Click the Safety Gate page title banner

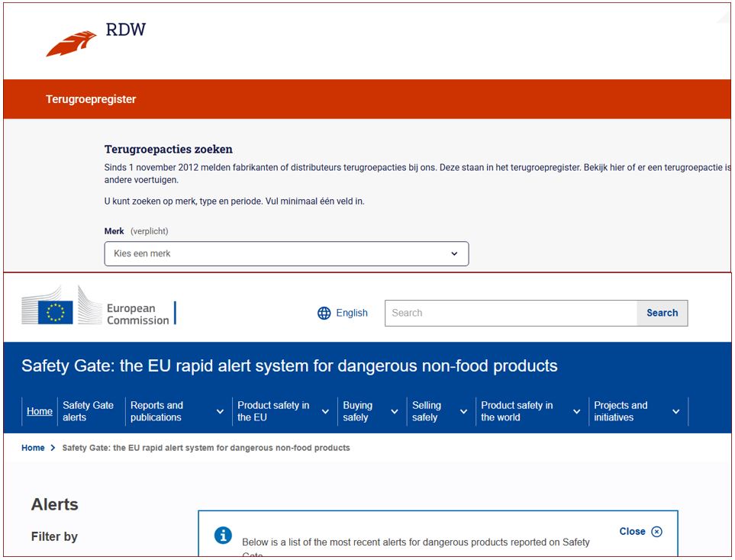pyautogui.click(x=289, y=365)
